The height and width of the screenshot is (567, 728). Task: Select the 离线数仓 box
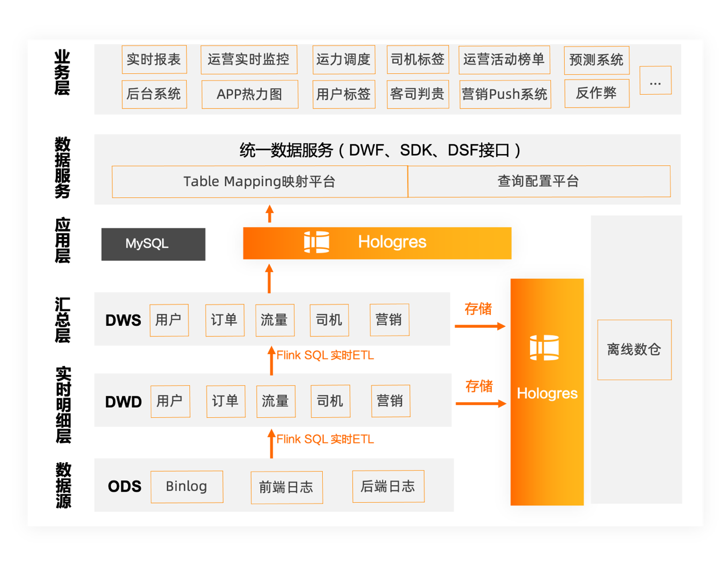634,350
